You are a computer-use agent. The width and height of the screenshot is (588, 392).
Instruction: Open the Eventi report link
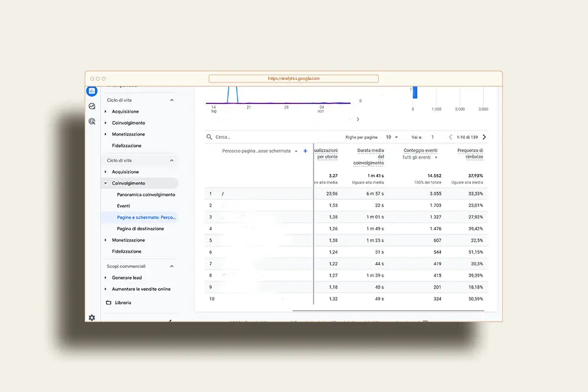(x=123, y=206)
